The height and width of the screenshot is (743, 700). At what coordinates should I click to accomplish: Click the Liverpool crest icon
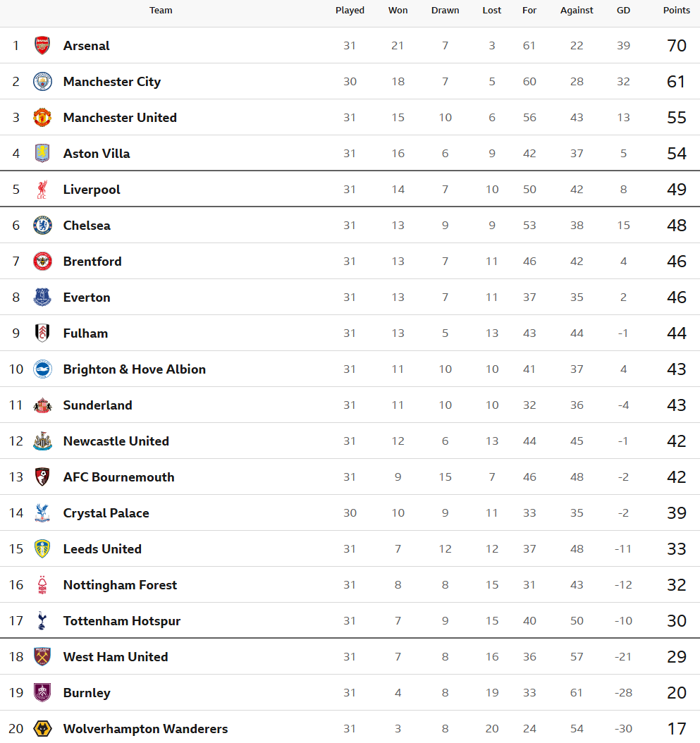point(42,190)
